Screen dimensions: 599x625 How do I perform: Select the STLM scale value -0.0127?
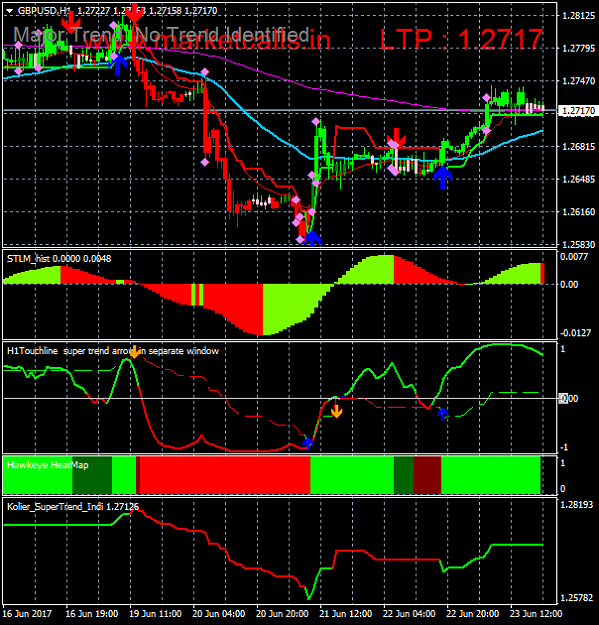pos(575,333)
